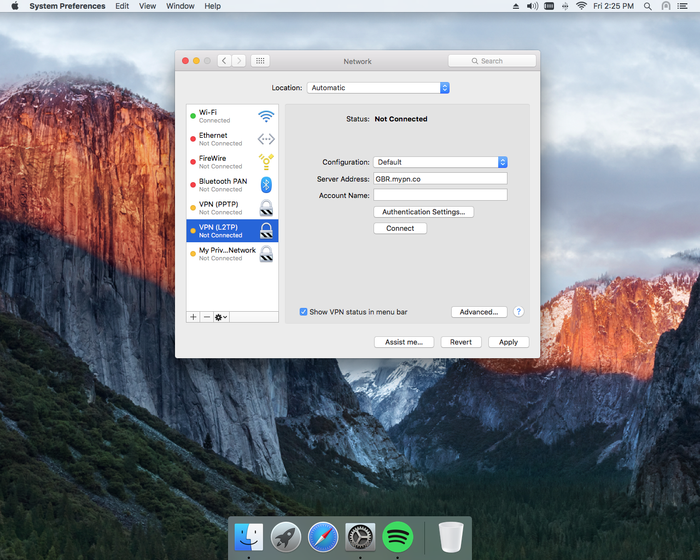The height and width of the screenshot is (560, 700).
Task: Open the help question mark button
Action: coord(518,312)
